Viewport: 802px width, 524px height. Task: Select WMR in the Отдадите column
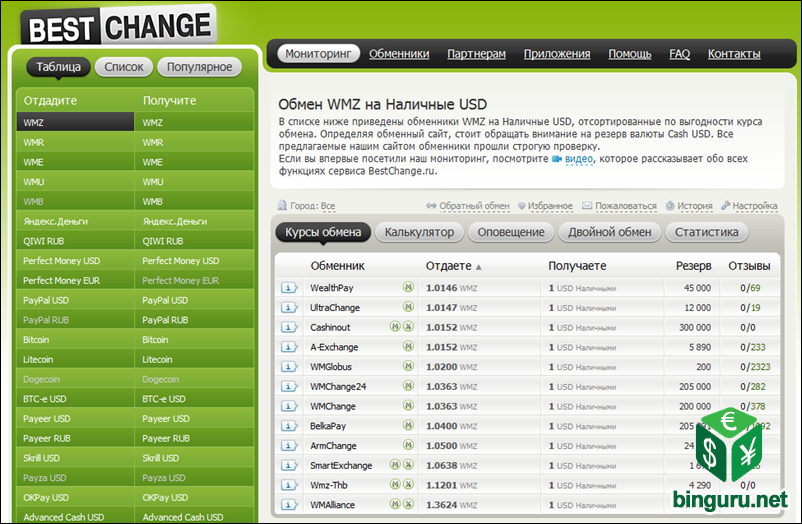[75, 143]
